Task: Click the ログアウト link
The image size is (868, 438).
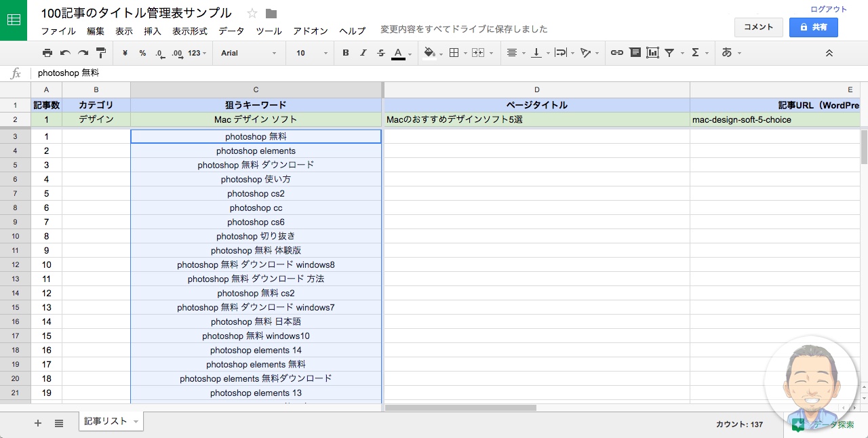Action: (829, 9)
